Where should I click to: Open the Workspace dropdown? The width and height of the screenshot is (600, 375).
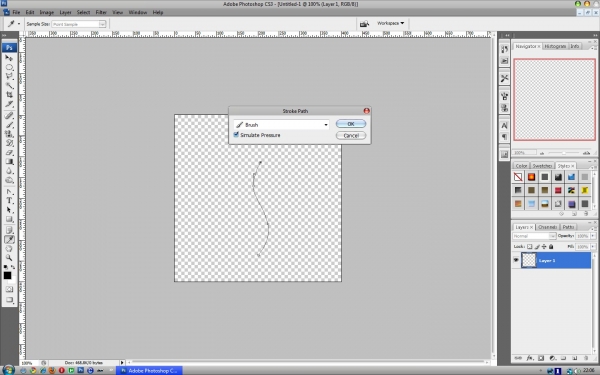390,23
